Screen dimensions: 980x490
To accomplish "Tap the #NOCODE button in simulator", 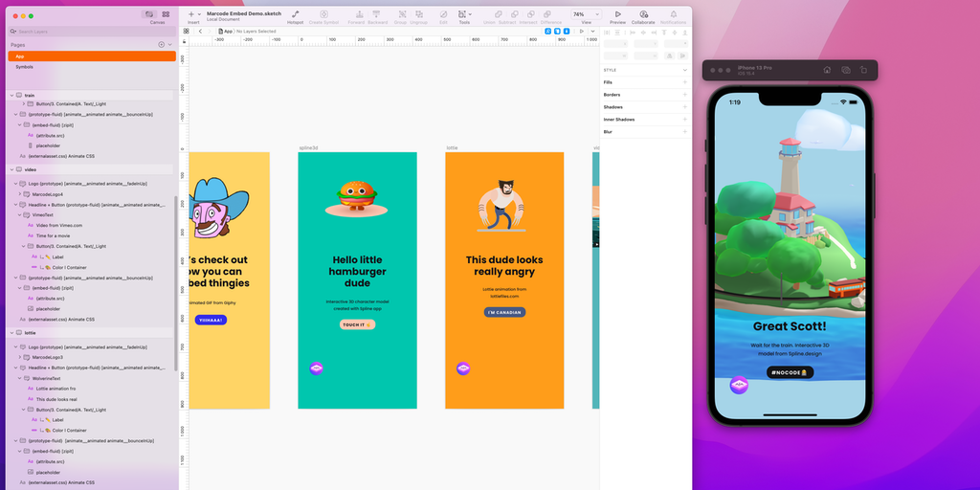I will [x=790, y=371].
